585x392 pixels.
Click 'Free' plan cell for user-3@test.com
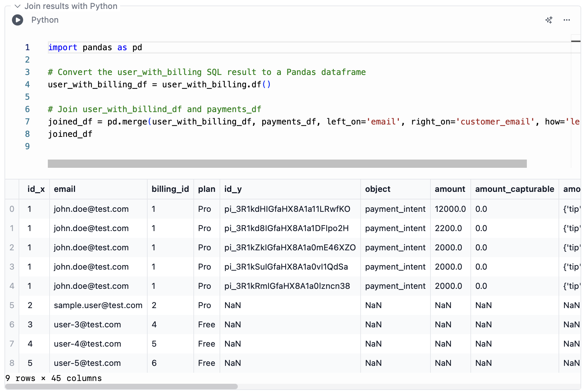coord(207,325)
